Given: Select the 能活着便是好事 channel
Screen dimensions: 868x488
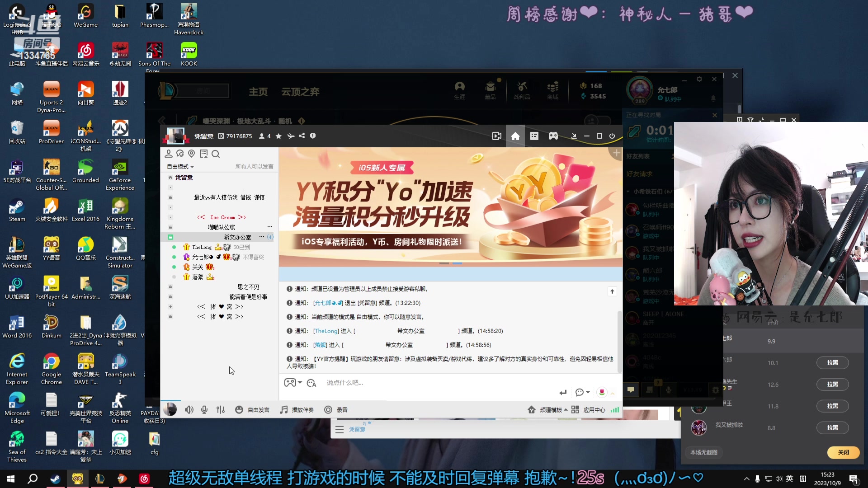Looking at the screenshot, I should tap(248, 297).
